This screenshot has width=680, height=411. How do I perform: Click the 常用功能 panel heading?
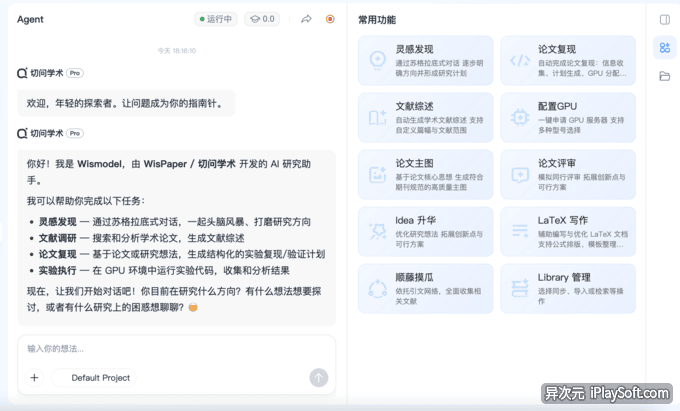click(377, 20)
